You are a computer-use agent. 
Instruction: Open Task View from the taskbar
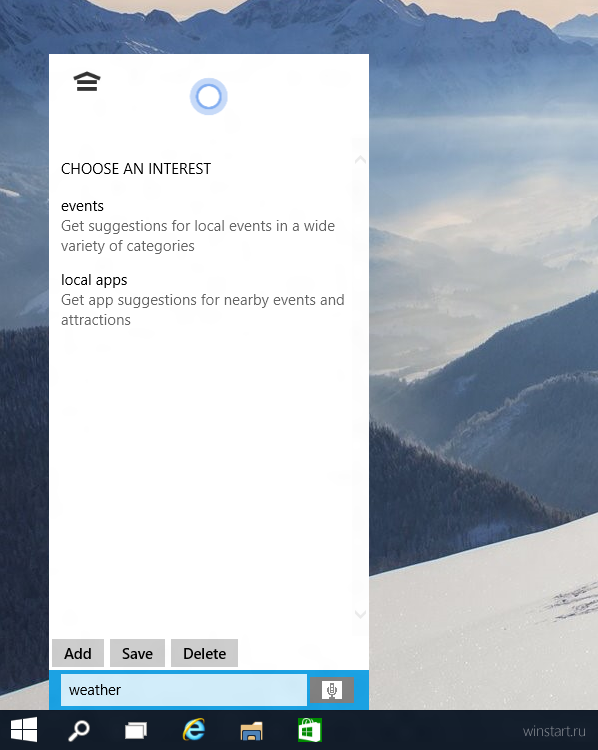pyautogui.click(x=136, y=731)
